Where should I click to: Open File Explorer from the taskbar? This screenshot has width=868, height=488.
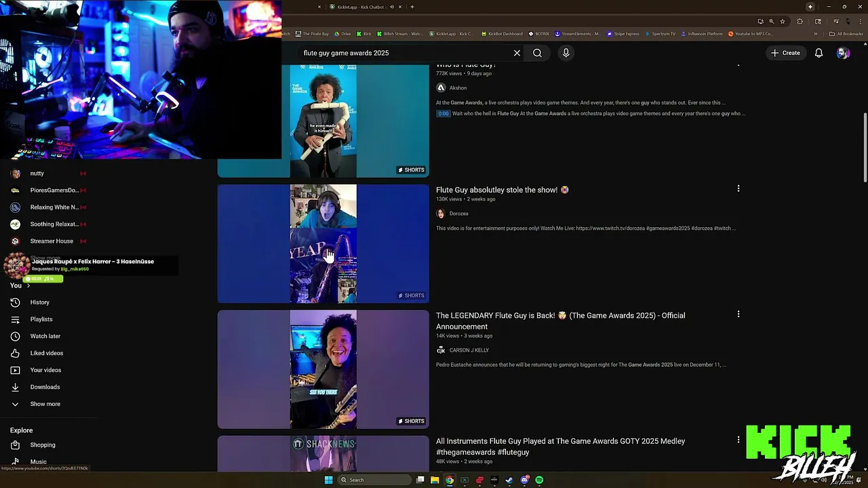[435, 480]
